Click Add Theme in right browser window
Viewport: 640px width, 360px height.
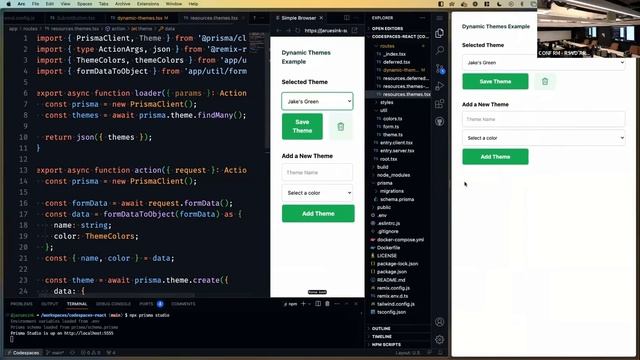pyautogui.click(x=495, y=157)
